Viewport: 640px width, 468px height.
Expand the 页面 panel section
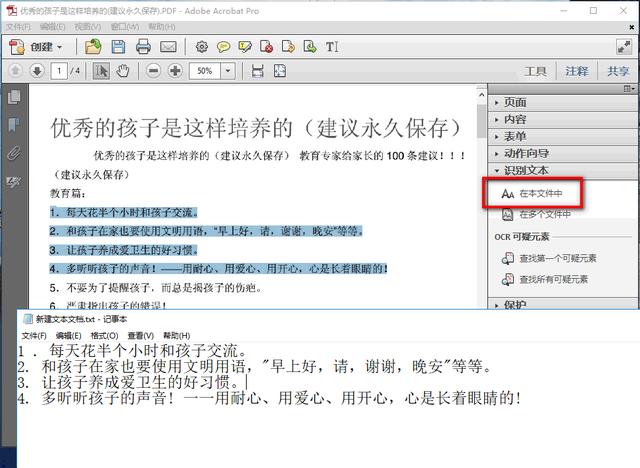[x=515, y=103]
